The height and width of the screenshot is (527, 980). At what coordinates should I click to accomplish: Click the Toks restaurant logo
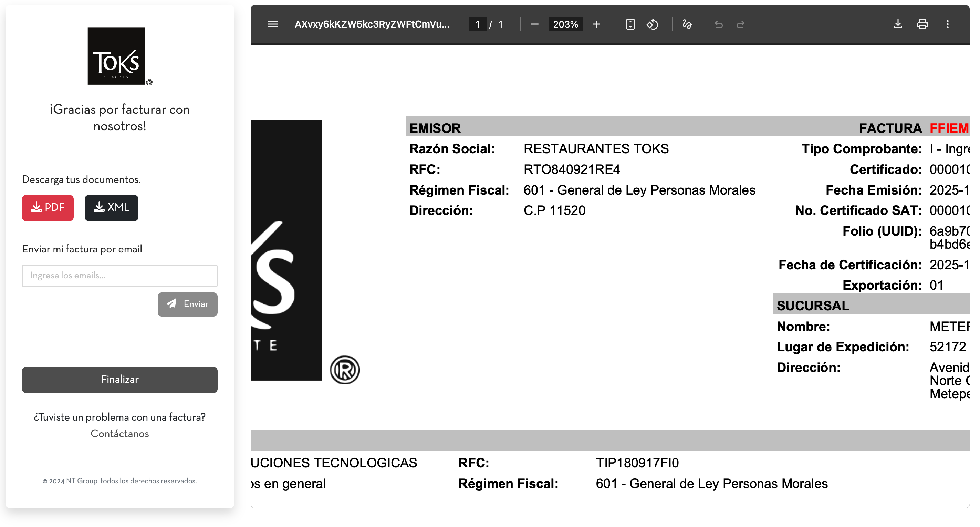116,56
